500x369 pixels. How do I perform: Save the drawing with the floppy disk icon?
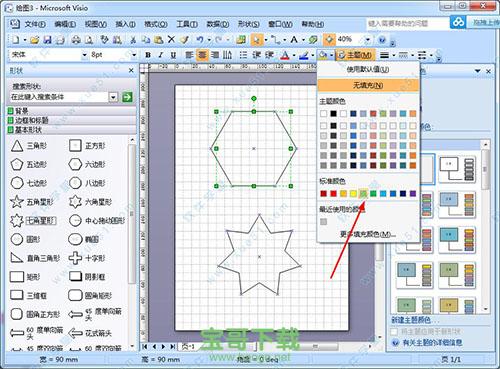(48, 40)
